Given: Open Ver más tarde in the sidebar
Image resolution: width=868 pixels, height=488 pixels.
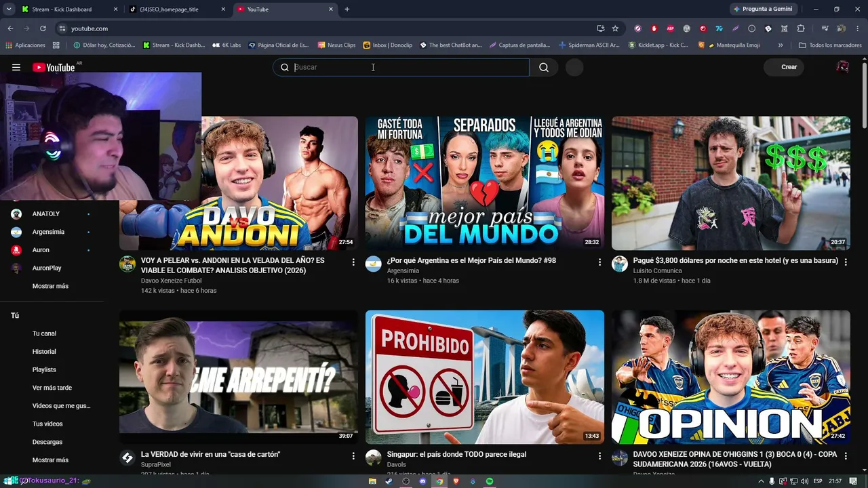Looking at the screenshot, I should tap(52, 388).
